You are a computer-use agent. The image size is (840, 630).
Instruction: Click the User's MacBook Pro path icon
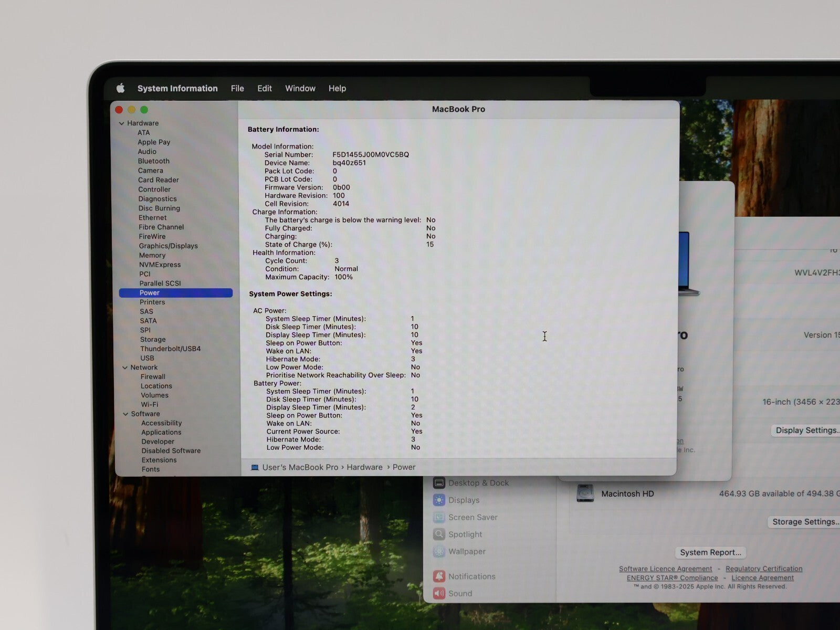(x=255, y=467)
